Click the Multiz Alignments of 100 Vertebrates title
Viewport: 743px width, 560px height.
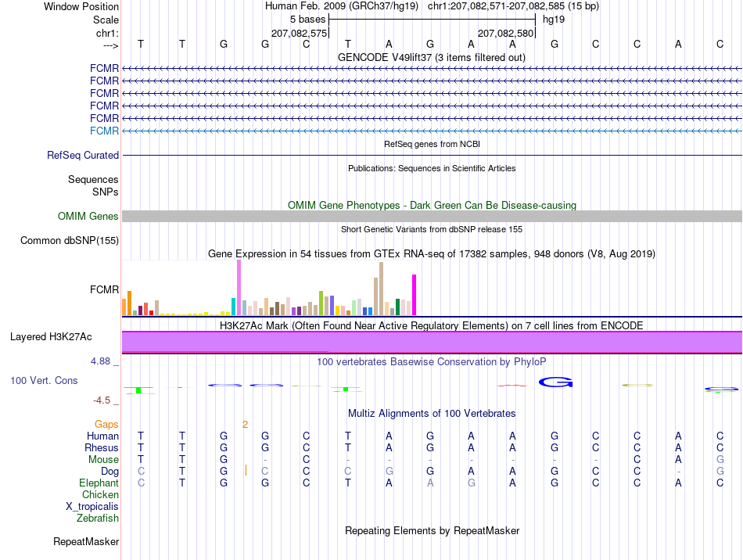click(x=432, y=413)
